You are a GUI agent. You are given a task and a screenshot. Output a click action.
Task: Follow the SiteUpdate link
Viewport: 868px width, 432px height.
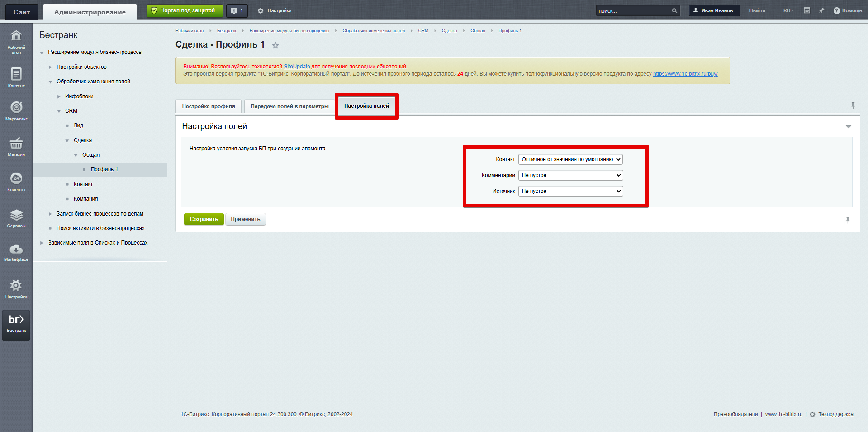297,67
